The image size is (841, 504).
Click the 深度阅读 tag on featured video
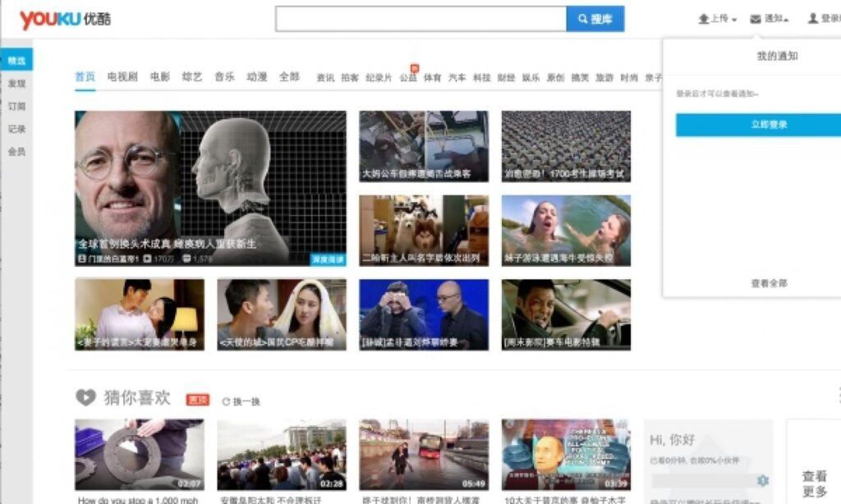pos(328,259)
